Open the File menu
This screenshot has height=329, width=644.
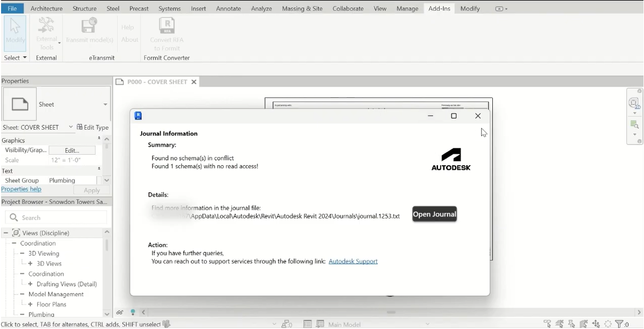(x=12, y=9)
